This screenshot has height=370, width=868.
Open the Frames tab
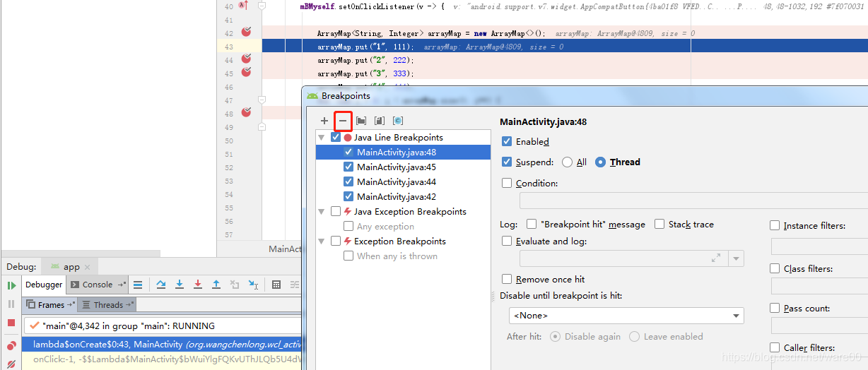[51, 305]
